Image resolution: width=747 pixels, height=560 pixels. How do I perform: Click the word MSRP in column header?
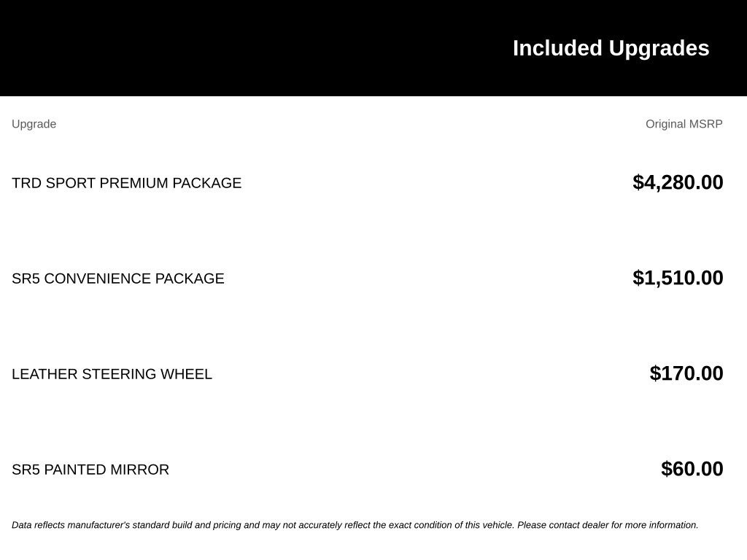coord(705,124)
